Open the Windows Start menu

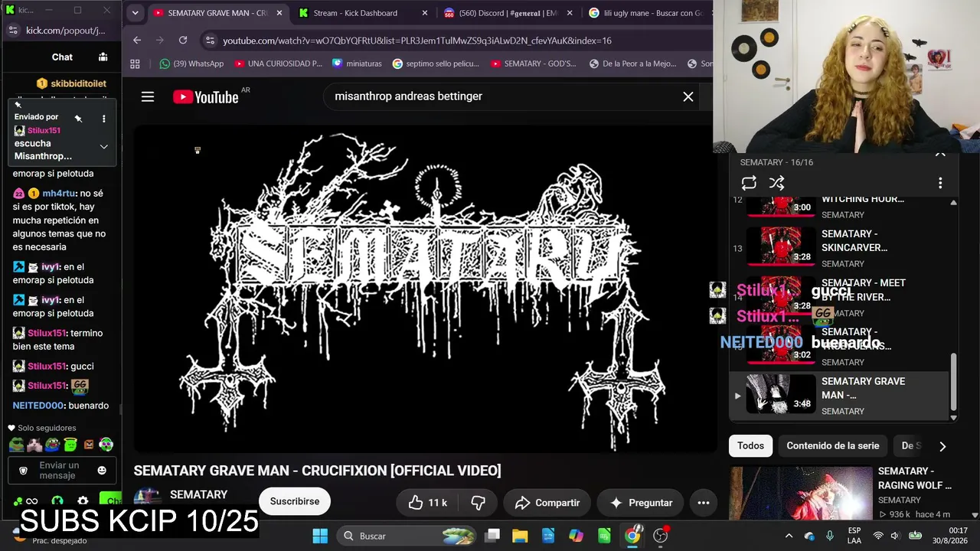point(320,536)
